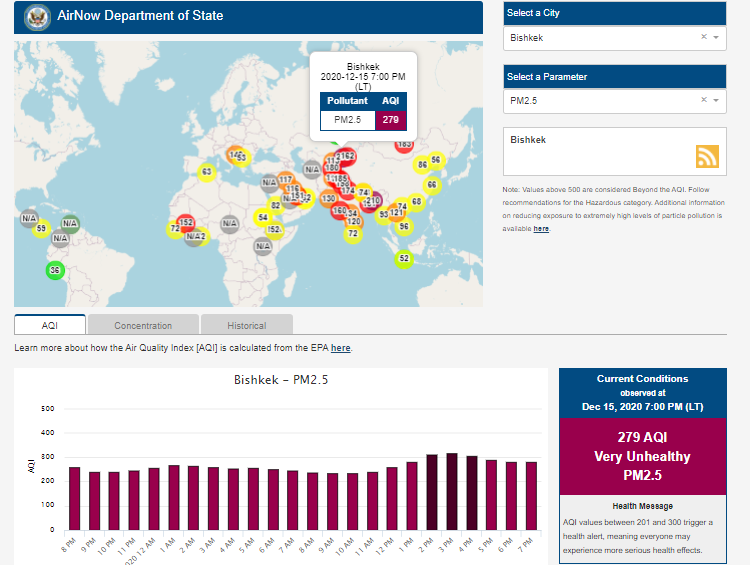Select the AQI tab

coord(50,325)
